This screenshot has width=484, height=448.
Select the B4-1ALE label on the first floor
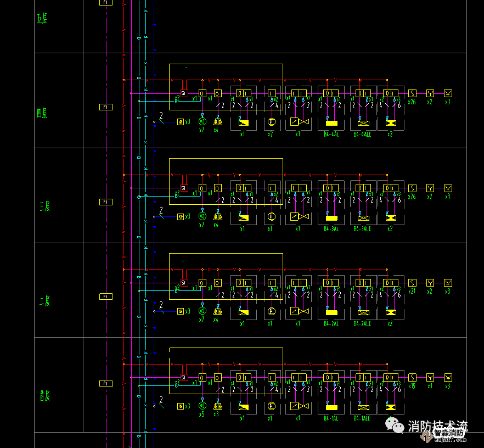[x=362, y=418]
